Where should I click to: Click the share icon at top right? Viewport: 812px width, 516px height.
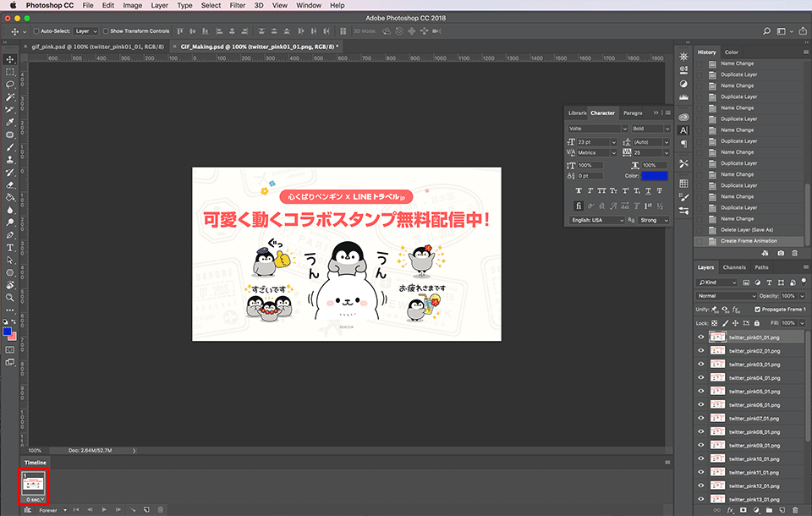(803, 31)
